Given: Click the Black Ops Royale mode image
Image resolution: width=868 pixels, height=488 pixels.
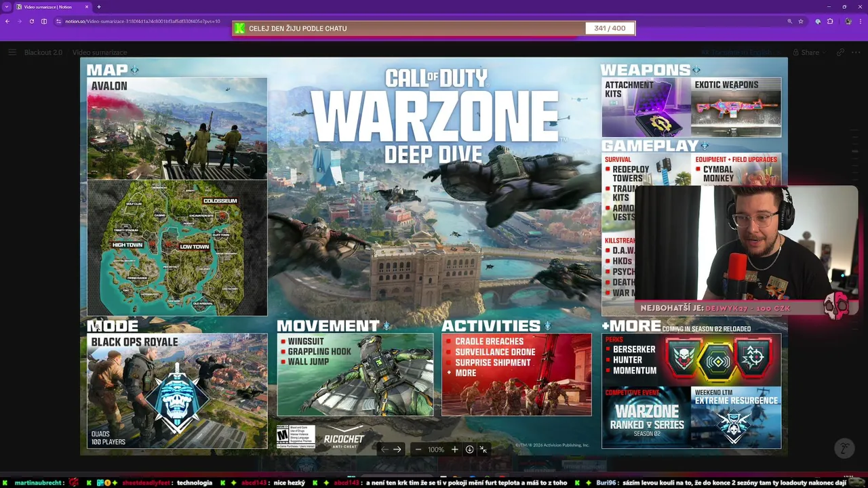Looking at the screenshot, I should pos(177,390).
